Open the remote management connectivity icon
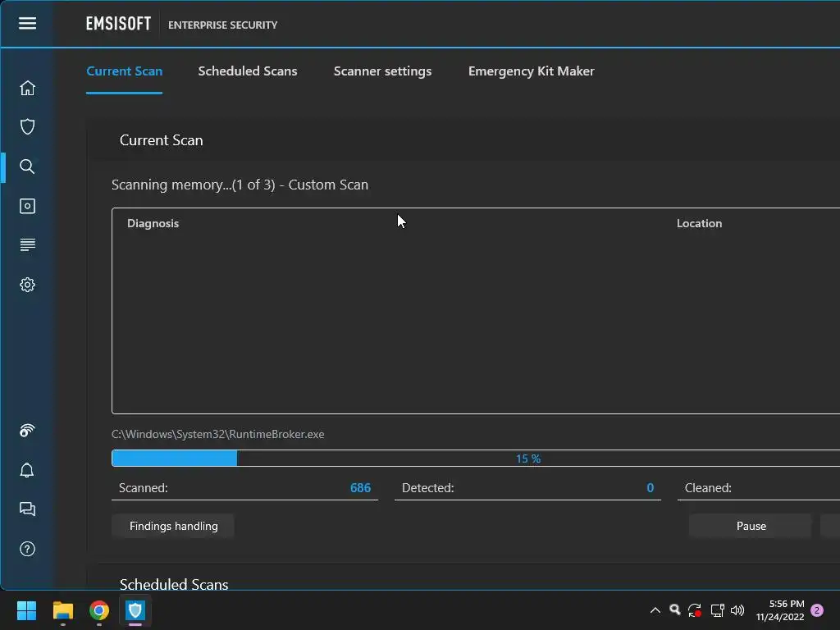 [27, 430]
